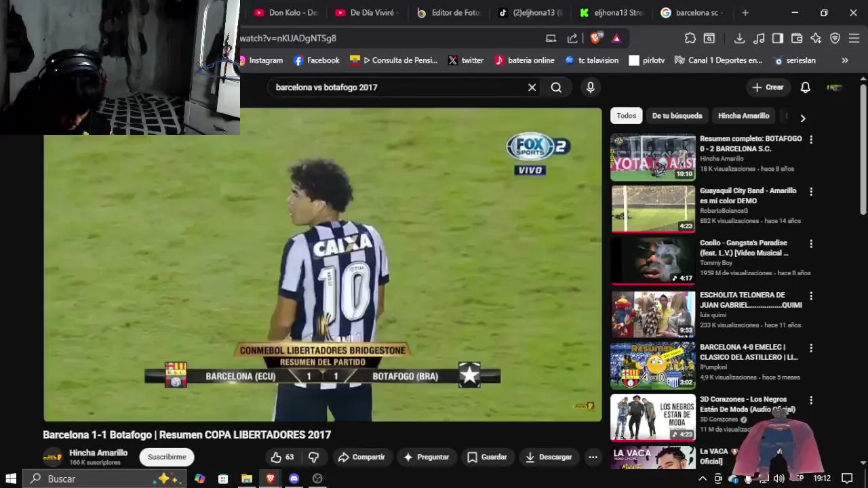Open the Hincha Amarillo channel name
Screen dimensions: 868x488
[98, 453]
